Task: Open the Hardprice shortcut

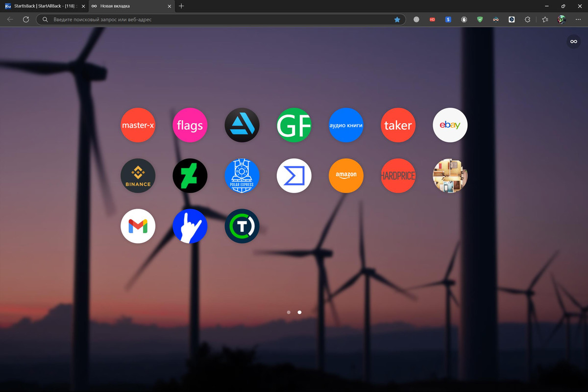Action: [x=398, y=175]
